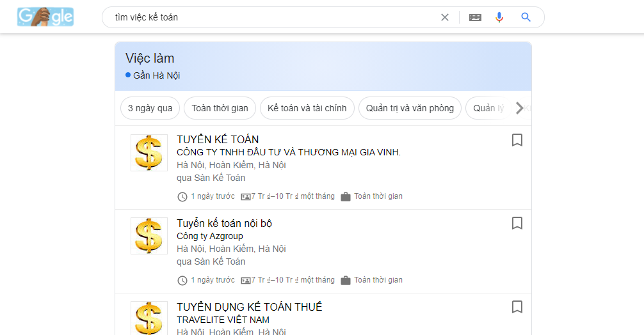Click 'CÔNG TY TNHH ĐẦU TƯ VÀ THƯƠNG MẠI GIA VINH.'
The width and height of the screenshot is (644, 335).
click(x=289, y=152)
